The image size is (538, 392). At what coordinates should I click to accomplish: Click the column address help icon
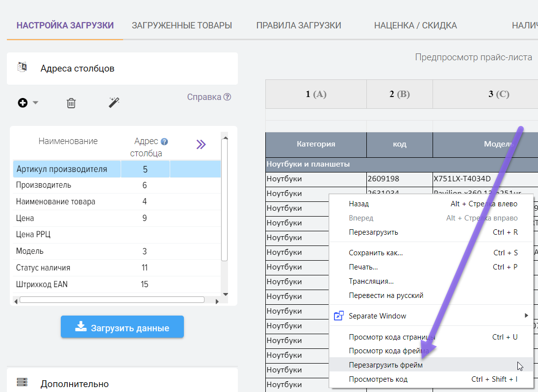(164, 142)
